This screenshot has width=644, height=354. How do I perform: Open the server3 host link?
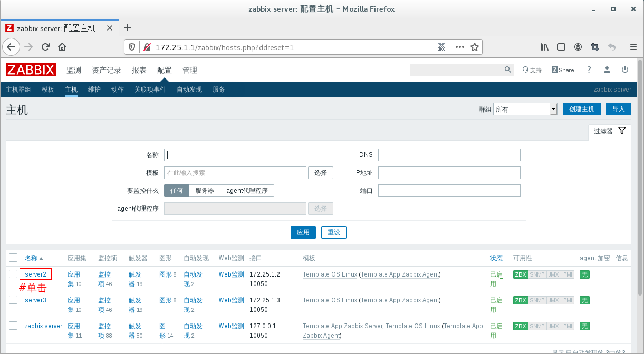coord(35,300)
